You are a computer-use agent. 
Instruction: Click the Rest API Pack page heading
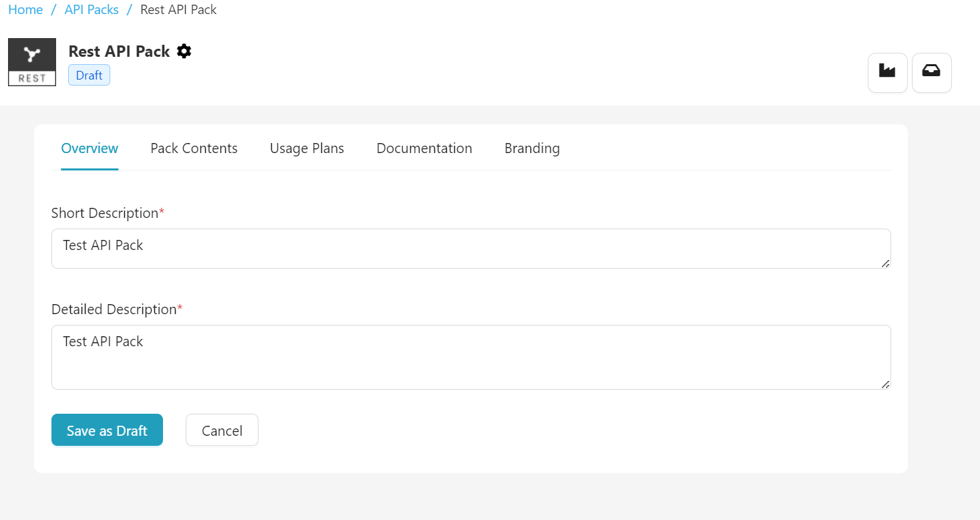tap(119, 51)
